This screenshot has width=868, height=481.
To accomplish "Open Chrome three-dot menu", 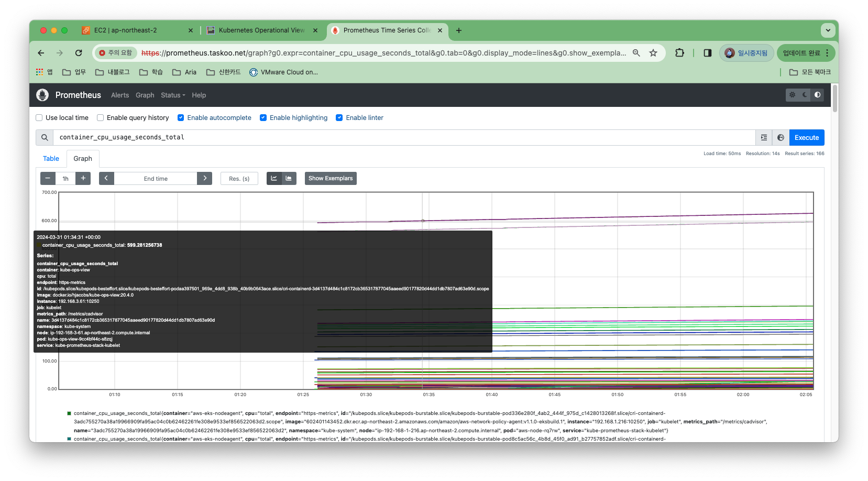I will tap(827, 53).
